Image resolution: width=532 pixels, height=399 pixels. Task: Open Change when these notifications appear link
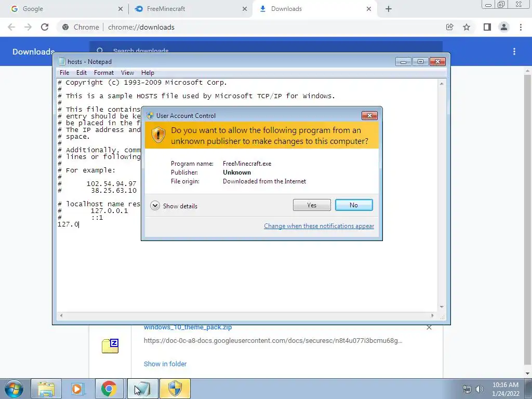coord(319,226)
